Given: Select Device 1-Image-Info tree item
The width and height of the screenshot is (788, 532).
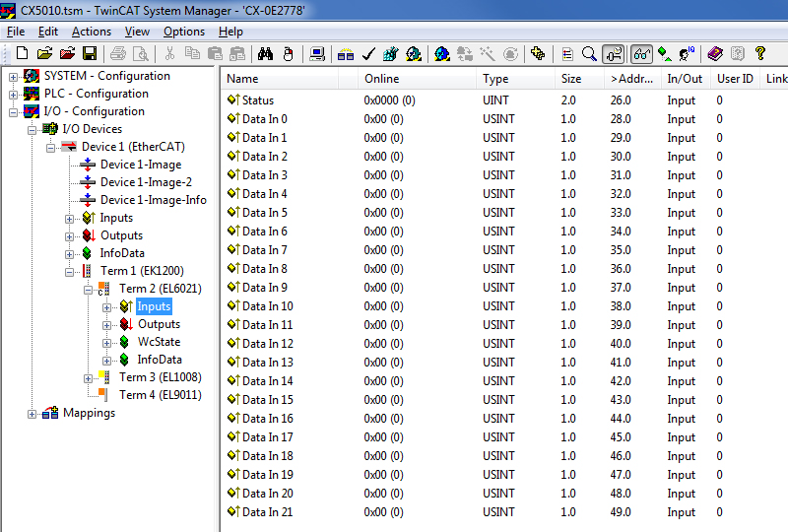Looking at the screenshot, I should [154, 200].
